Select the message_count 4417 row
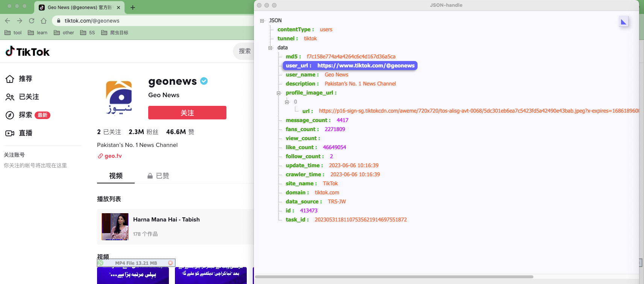Screen dimensions: 644x284 [317, 120]
